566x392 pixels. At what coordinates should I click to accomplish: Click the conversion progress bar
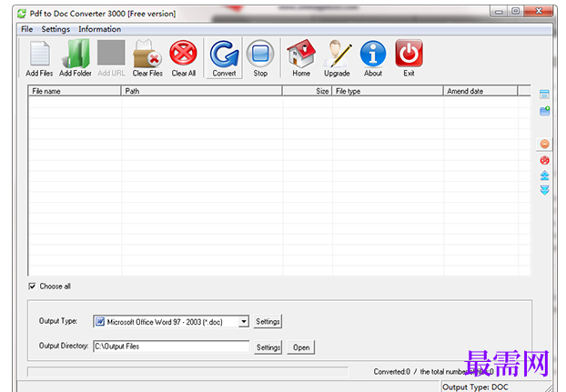coord(187,371)
